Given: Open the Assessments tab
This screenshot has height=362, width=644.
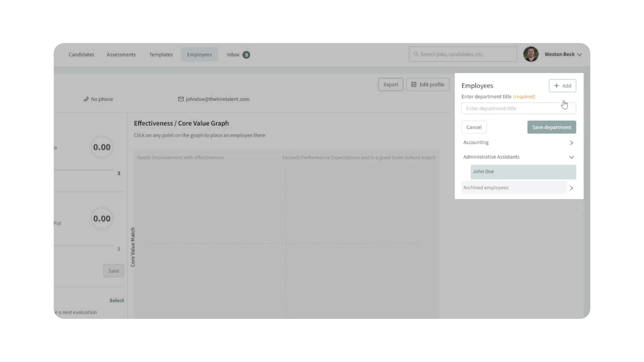Looking at the screenshot, I should [x=121, y=55].
